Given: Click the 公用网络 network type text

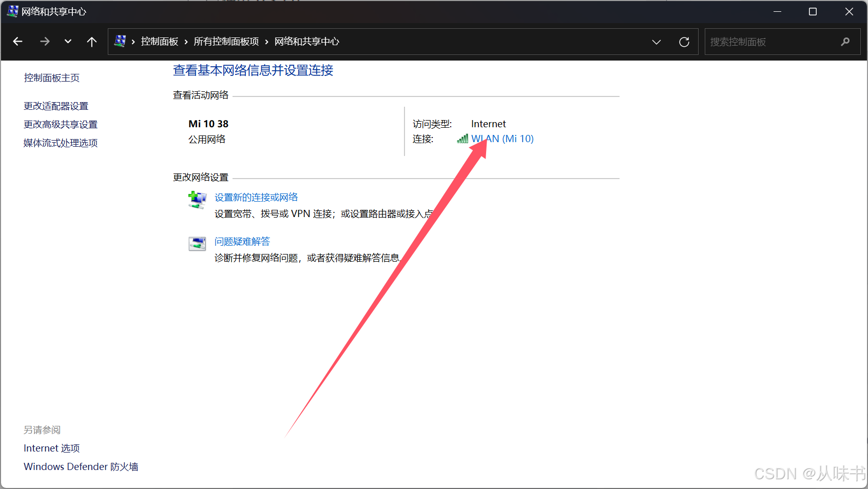Looking at the screenshot, I should (207, 140).
